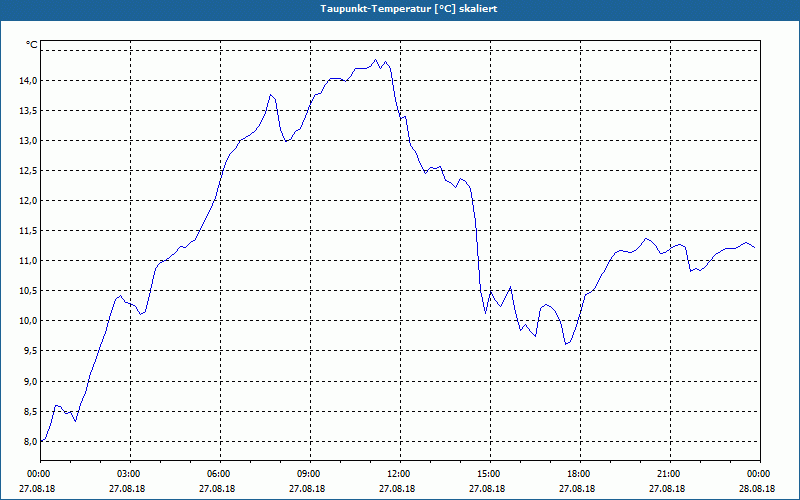Select the 10,0 y-axis value
The image size is (800, 500).
[x=28, y=321]
